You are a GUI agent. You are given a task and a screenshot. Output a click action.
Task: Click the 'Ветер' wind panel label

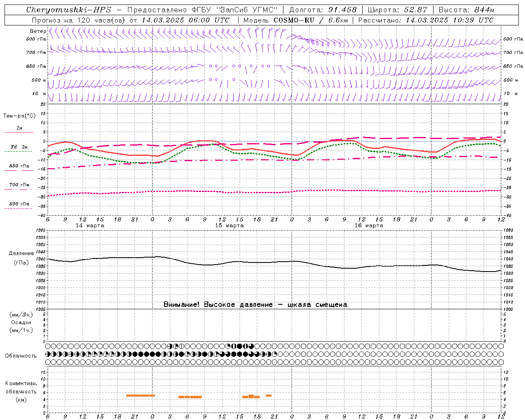click(38, 31)
